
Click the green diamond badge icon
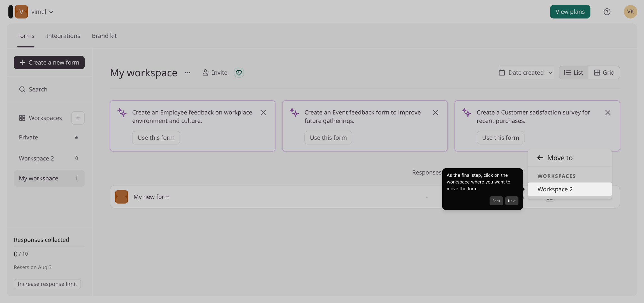239,73
